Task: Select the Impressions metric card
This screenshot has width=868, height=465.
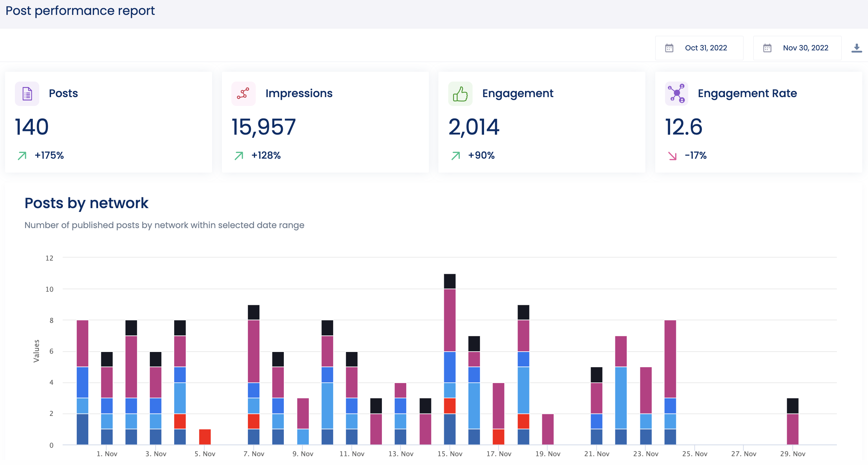Action: pyautogui.click(x=325, y=122)
